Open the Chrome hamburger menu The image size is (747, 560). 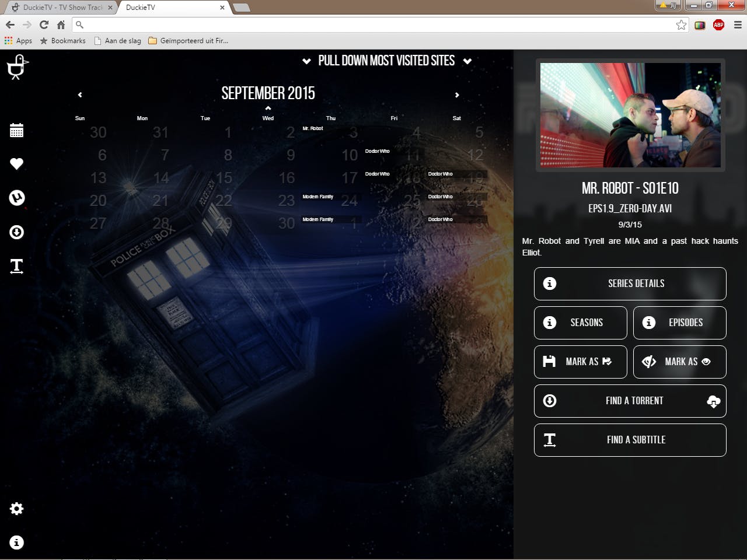(x=738, y=24)
